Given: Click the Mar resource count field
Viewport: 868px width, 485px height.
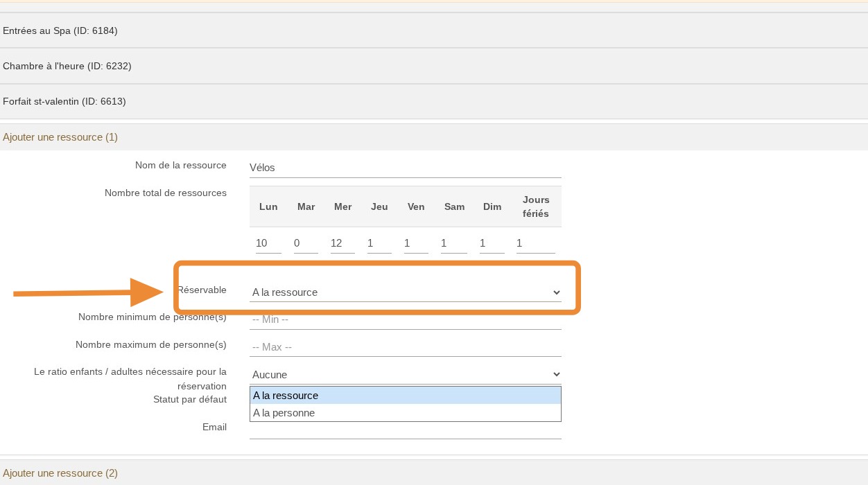Looking at the screenshot, I should coord(306,243).
